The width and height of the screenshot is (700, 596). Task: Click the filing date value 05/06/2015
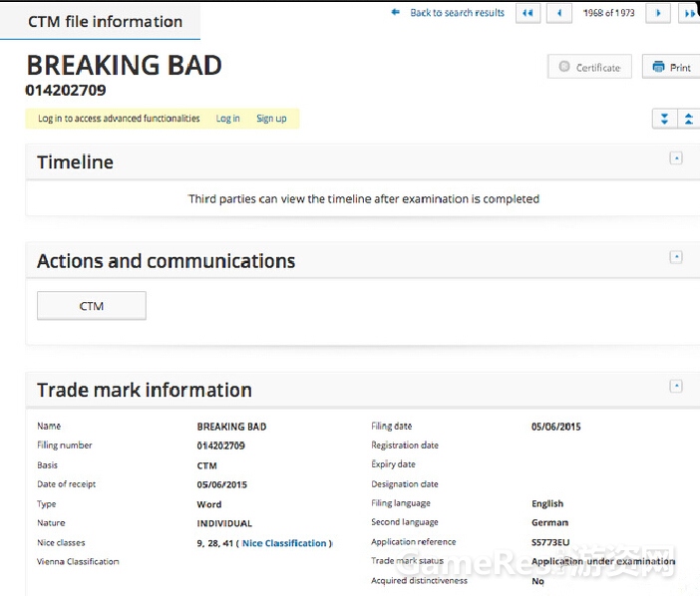pos(555,427)
